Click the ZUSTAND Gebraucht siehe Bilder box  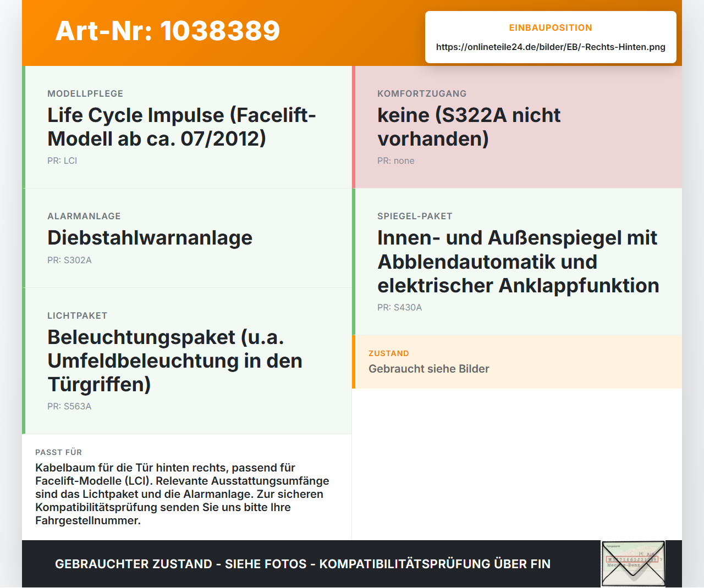point(517,362)
